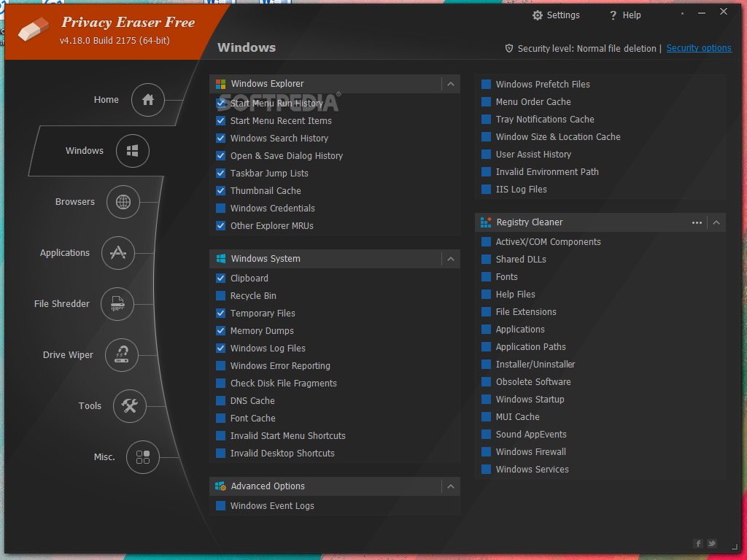
Task: Click 'Obsolete Software' label
Action: (x=533, y=382)
